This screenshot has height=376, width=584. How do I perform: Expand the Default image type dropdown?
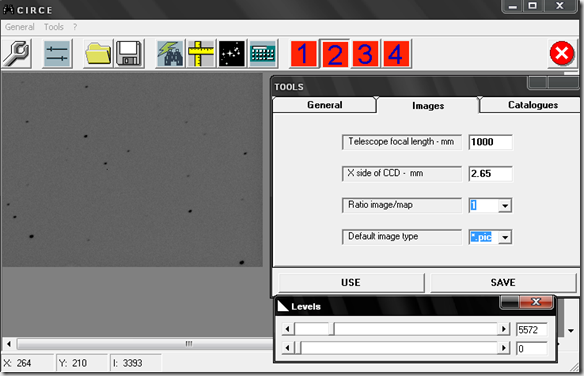click(505, 237)
